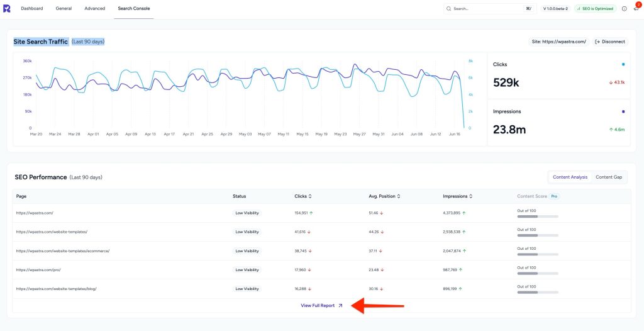The width and height of the screenshot is (644, 331).
Task: Click the 23.48 average position value
Action: pos(374,270)
